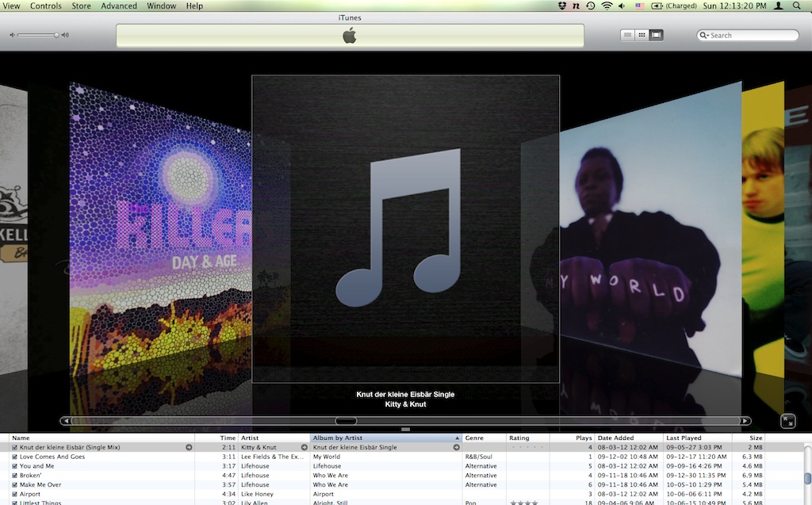Open the View menu

tap(11, 6)
